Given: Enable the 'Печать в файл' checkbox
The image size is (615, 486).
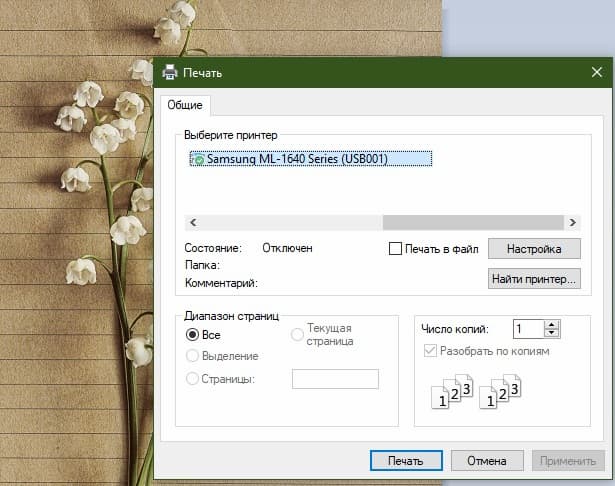Looking at the screenshot, I should tap(395, 248).
